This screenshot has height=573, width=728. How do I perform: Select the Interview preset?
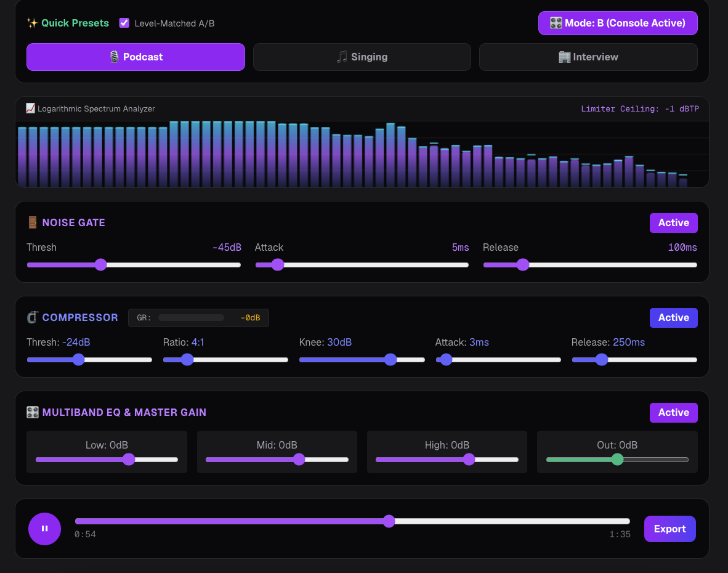tap(588, 57)
